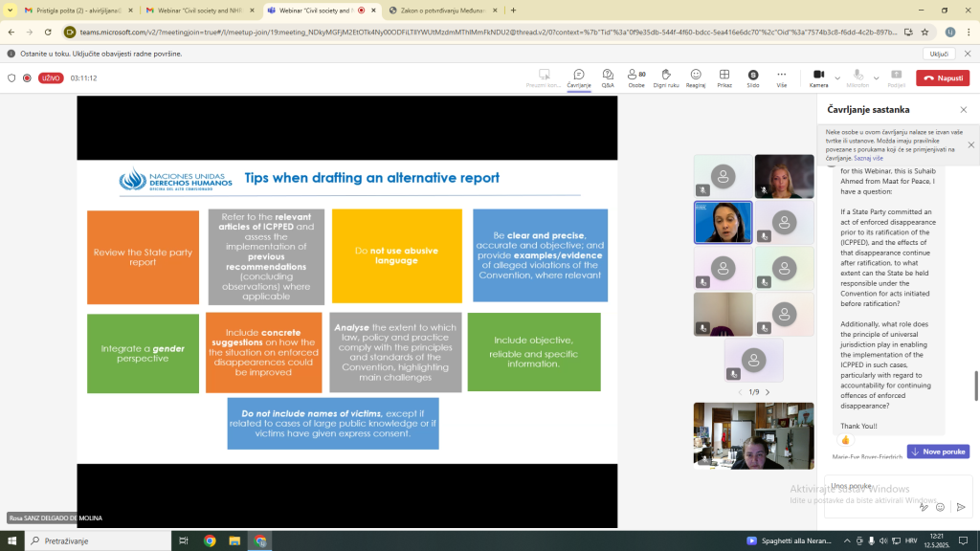Toggle the Kamera on or off
The image size is (980, 551).
[818, 77]
